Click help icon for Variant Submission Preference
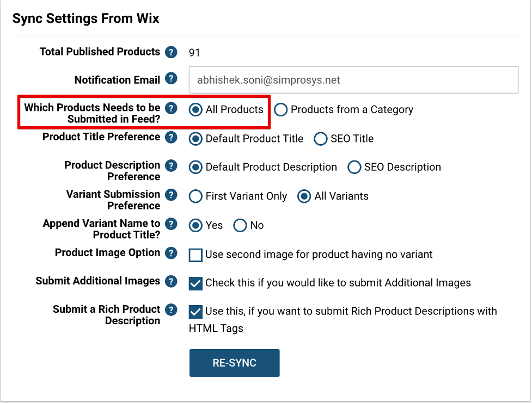 click(x=171, y=195)
